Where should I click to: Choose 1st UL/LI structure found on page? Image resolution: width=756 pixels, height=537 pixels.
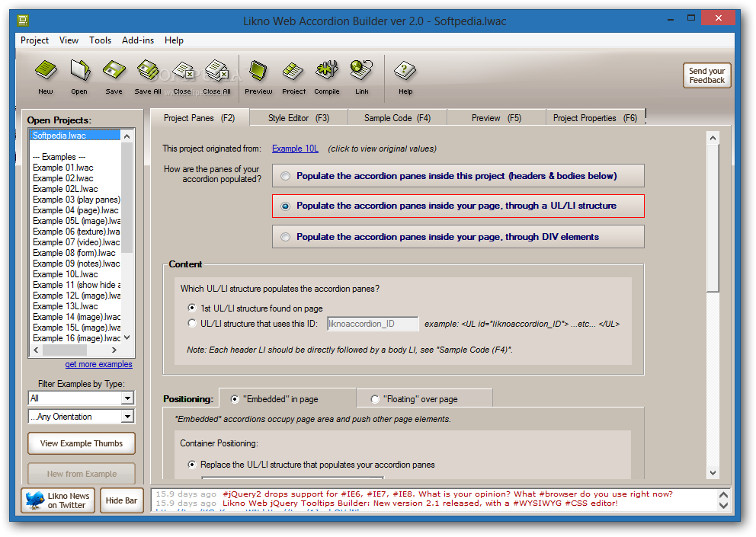pos(192,308)
